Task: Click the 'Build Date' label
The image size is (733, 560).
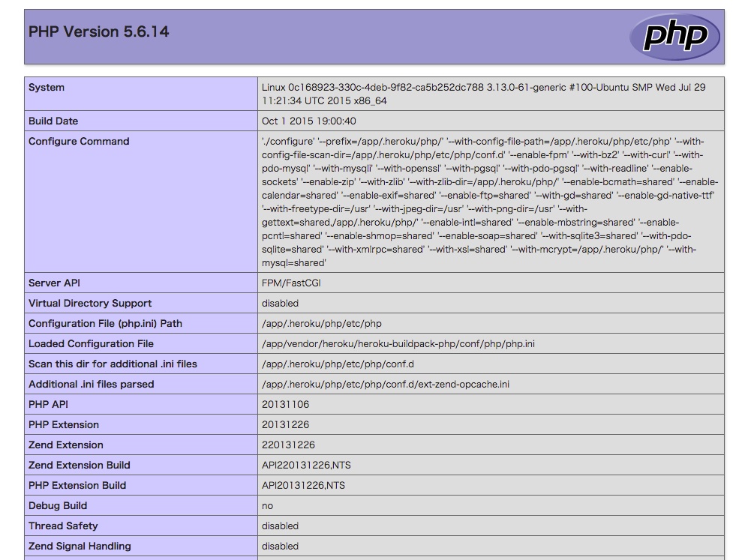Action: click(53, 121)
